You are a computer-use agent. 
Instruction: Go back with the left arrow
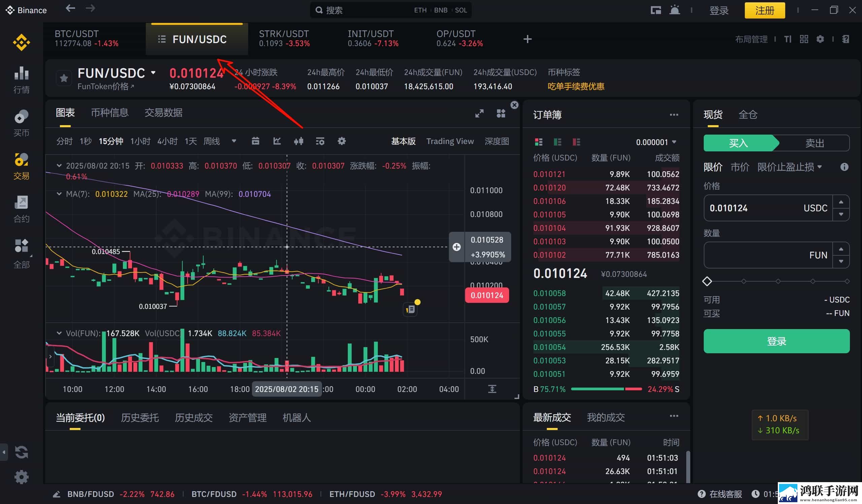(x=70, y=8)
